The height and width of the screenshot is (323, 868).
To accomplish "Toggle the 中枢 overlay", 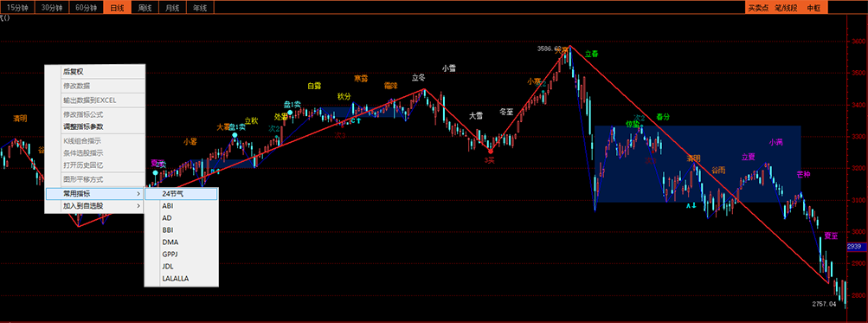I will tap(813, 8).
